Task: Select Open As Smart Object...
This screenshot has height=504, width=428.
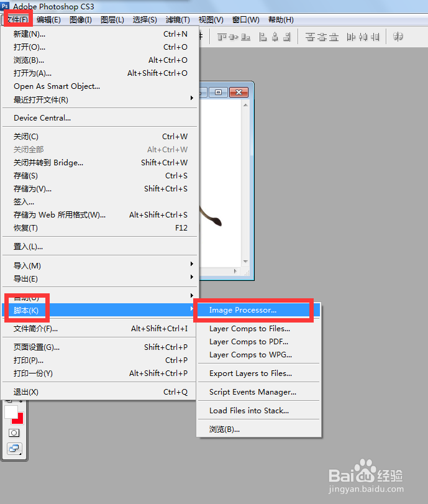Action: point(100,86)
